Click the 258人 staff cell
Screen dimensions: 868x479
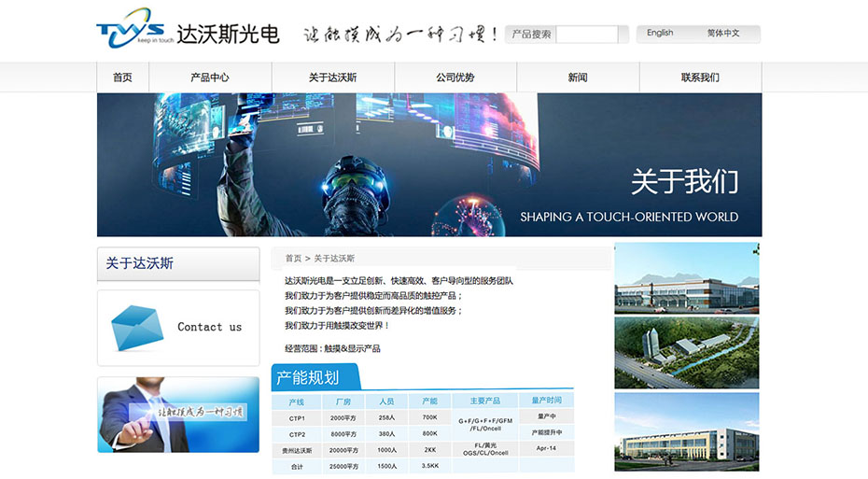coord(387,417)
